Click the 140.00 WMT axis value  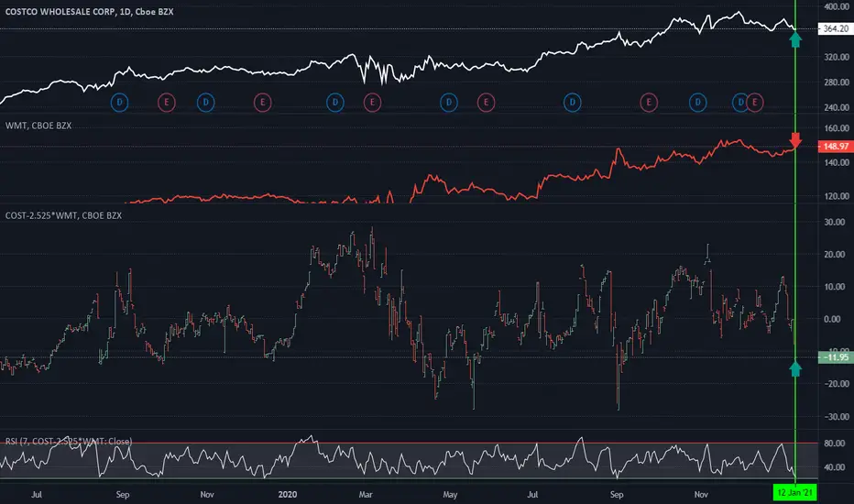838,162
